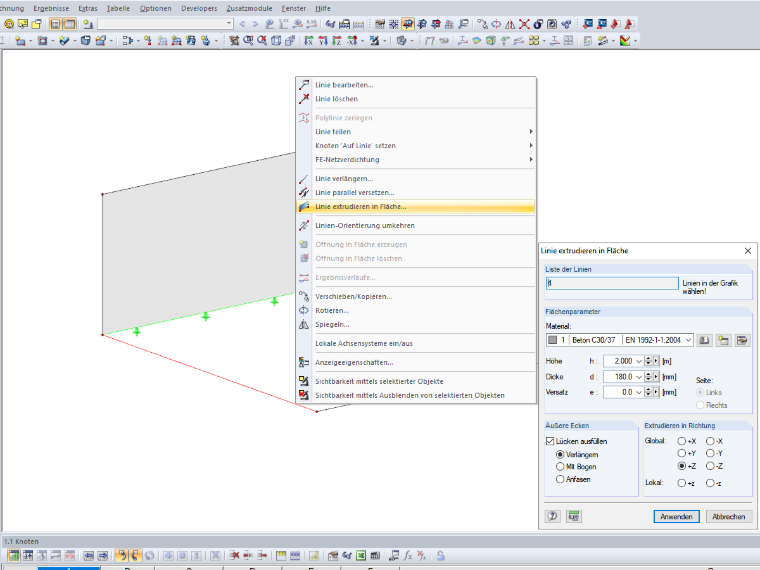The height and width of the screenshot is (570, 760).
Task: Select the Verlängern radio option
Action: [560, 454]
